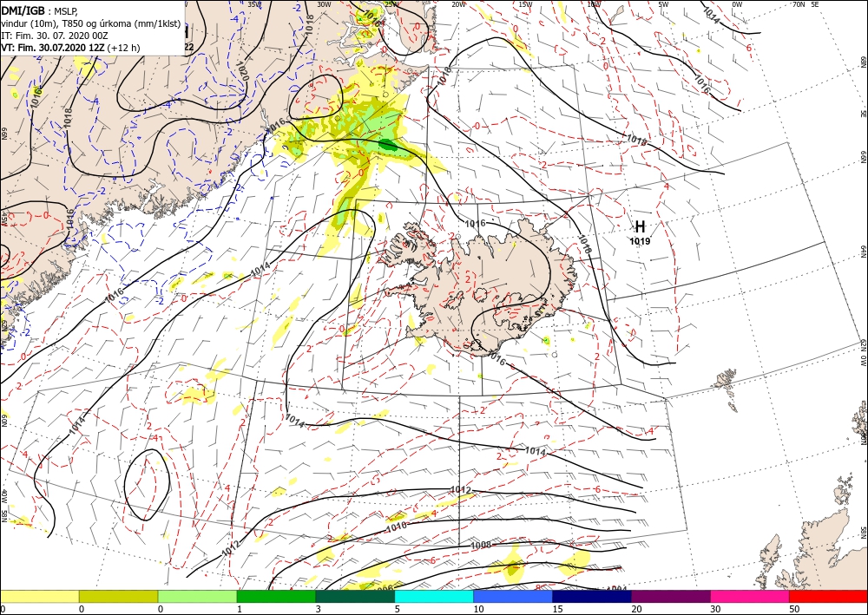Viewport: 868px width, 615px height.
Task: Click the '15' value on the legend scale
Action: point(557,609)
